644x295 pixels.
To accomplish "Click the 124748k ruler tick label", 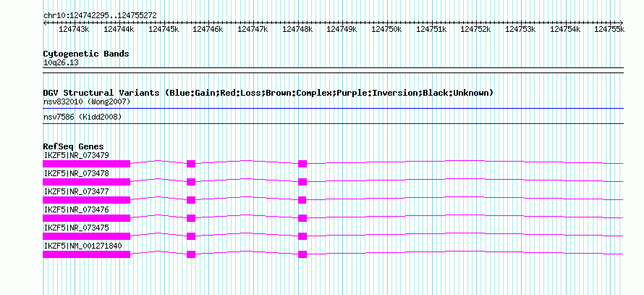I will coord(297,29).
